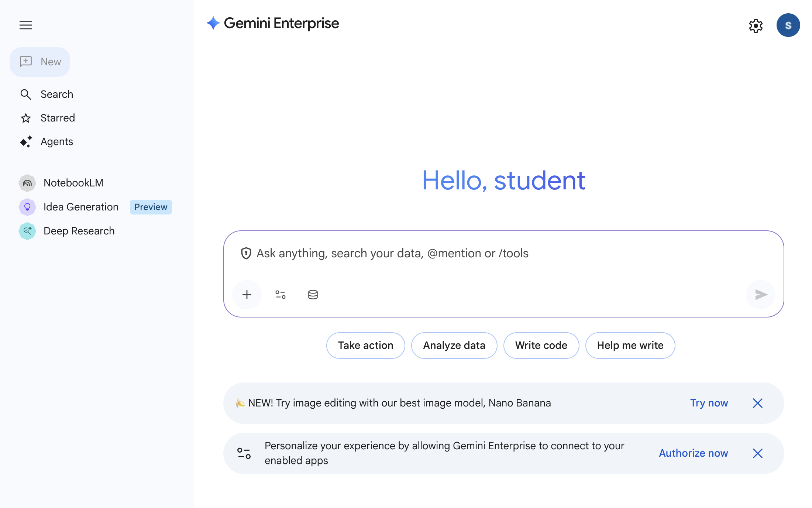The height and width of the screenshot is (508, 812).
Task: Open the Starred section
Action: [x=58, y=118]
